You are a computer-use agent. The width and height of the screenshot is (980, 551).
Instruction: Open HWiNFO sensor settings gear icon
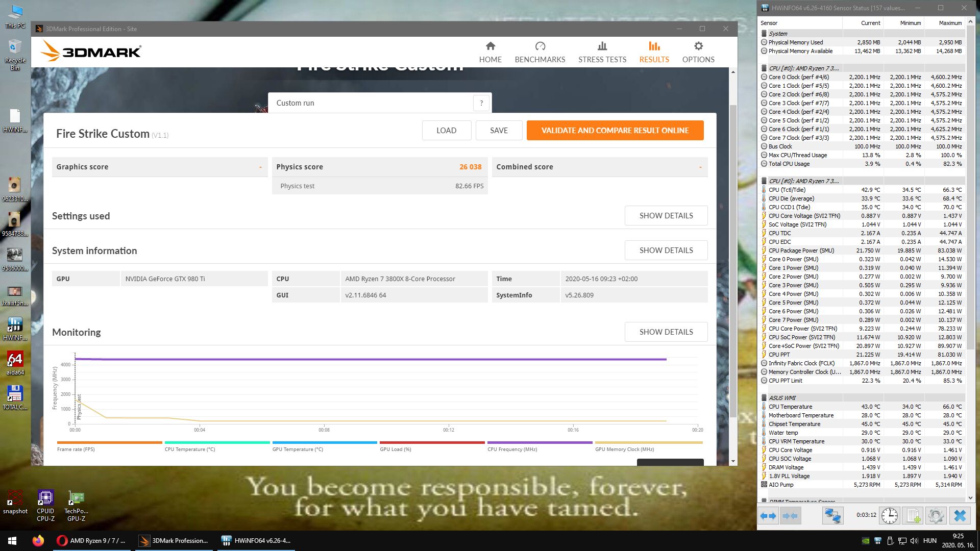coord(936,516)
